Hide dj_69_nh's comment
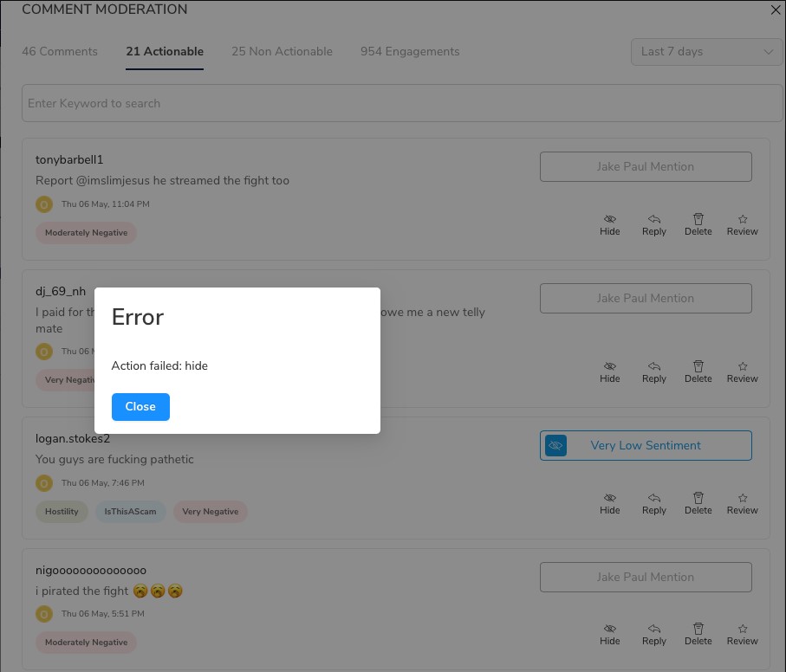This screenshot has height=672, width=786. pyautogui.click(x=609, y=372)
